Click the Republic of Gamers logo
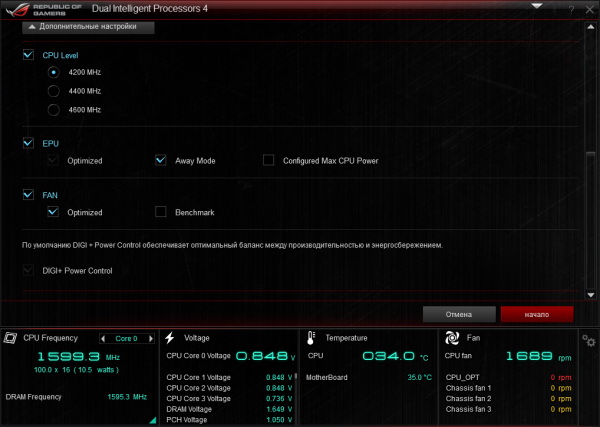 coord(43,9)
